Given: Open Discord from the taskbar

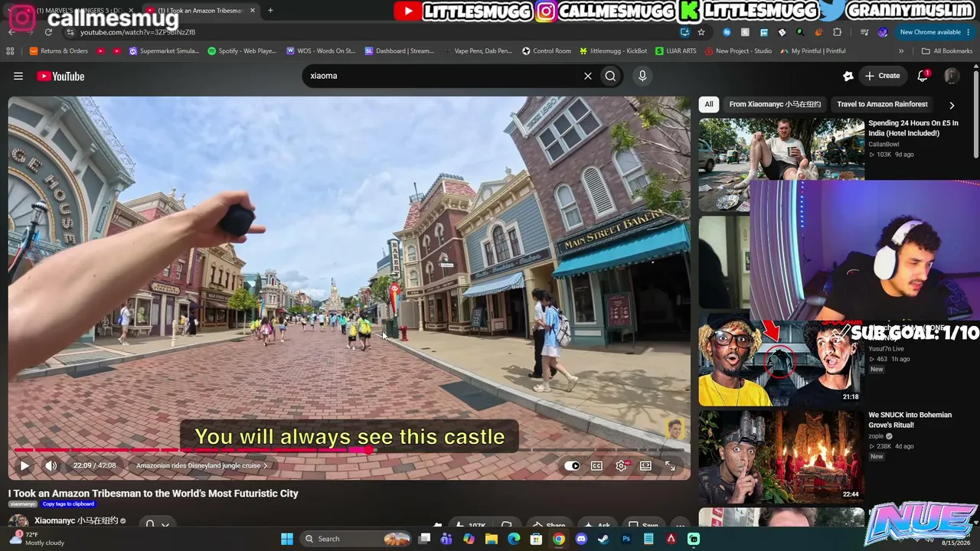Looking at the screenshot, I should pos(581,539).
